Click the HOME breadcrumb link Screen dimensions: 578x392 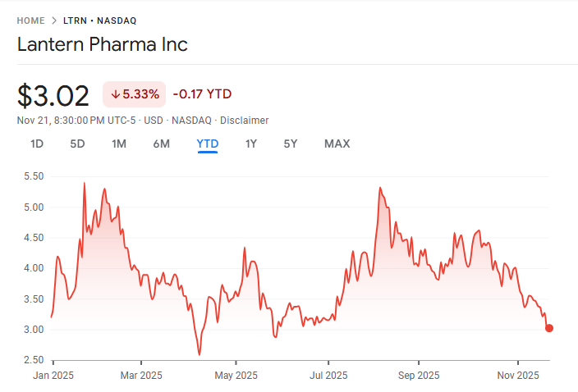30,20
